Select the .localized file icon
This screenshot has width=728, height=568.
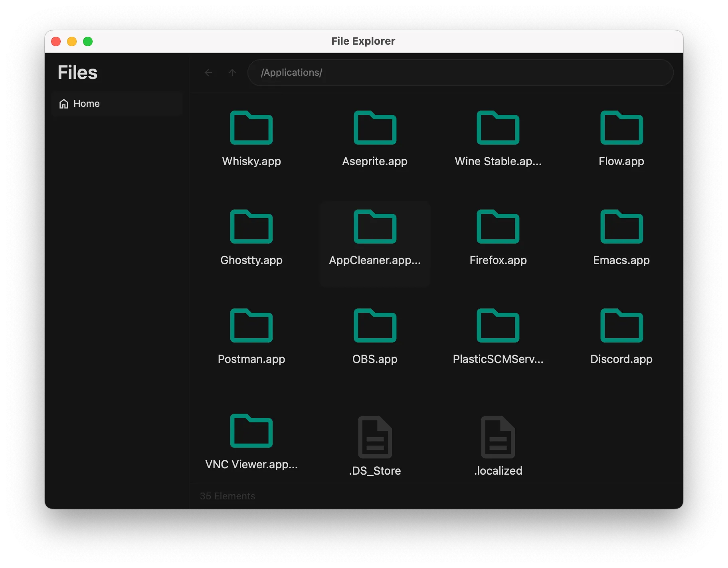[498, 437]
